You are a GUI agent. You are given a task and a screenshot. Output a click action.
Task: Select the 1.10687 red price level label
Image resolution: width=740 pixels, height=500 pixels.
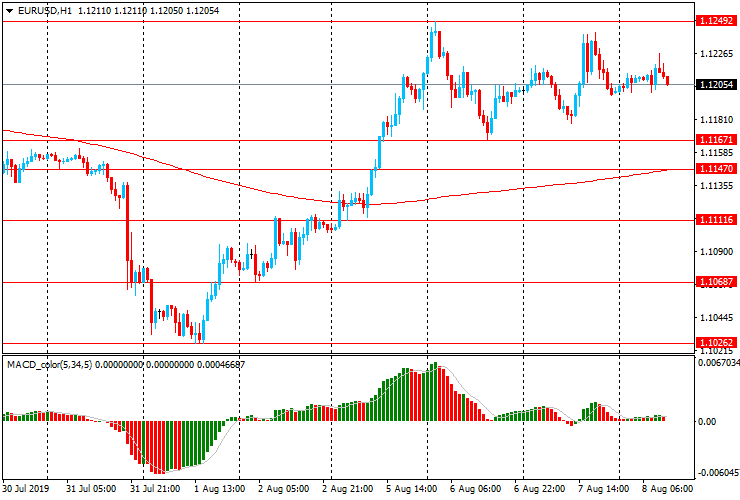[x=716, y=282]
